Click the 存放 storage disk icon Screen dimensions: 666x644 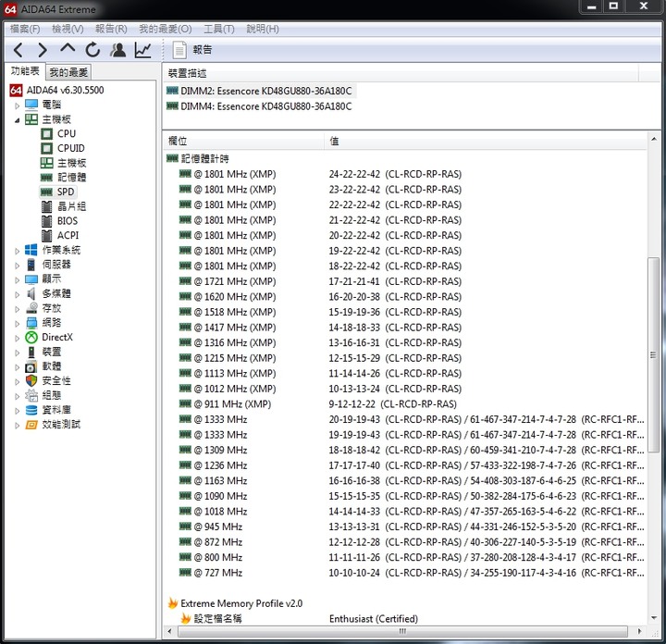pos(31,308)
